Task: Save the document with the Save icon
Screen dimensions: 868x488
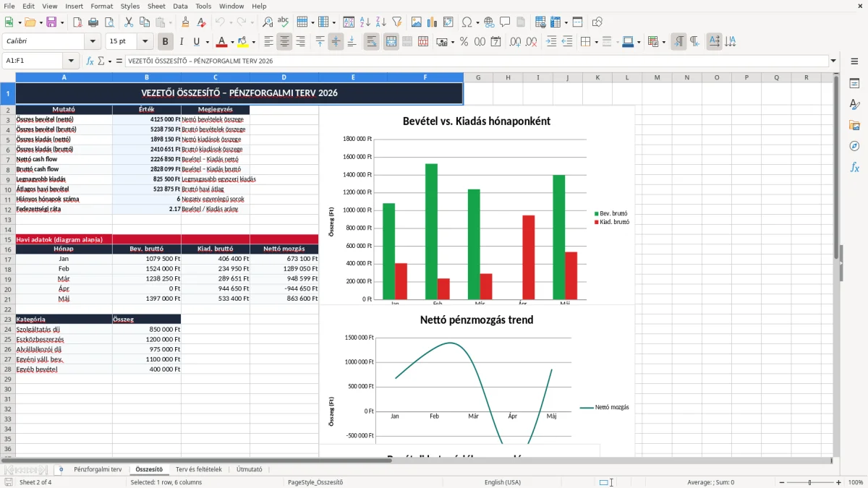Action: [51, 22]
